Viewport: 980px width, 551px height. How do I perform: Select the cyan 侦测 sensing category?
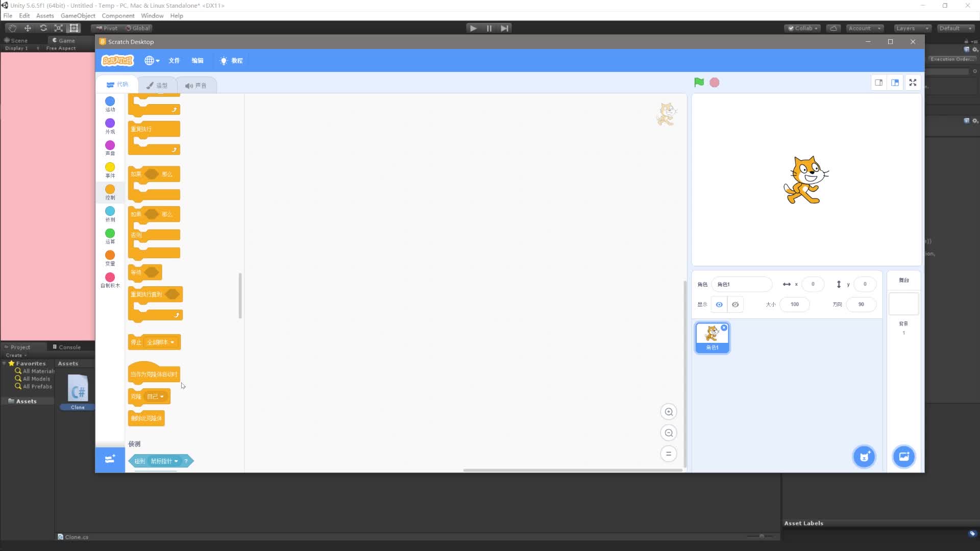(110, 214)
